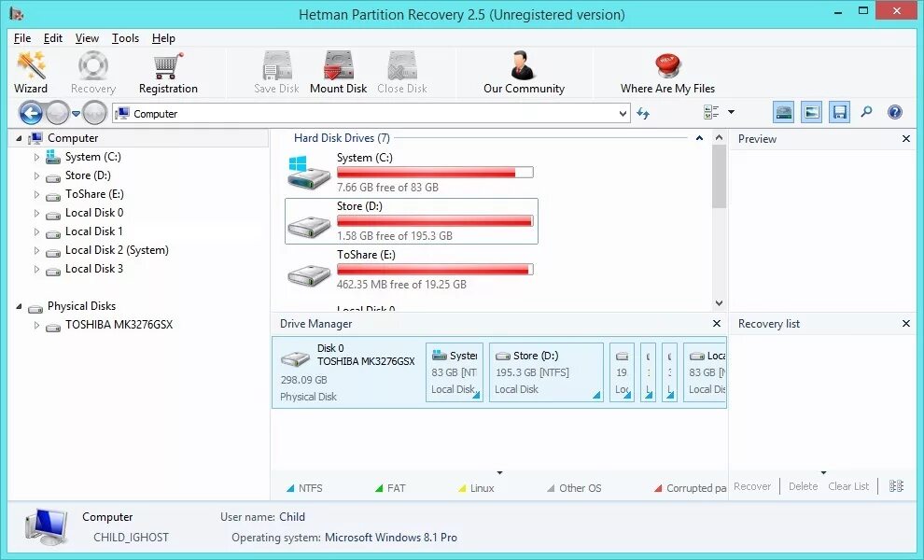Screen dimensions: 924x560
Task: Click Delete in Recovery list
Action: coord(803,486)
